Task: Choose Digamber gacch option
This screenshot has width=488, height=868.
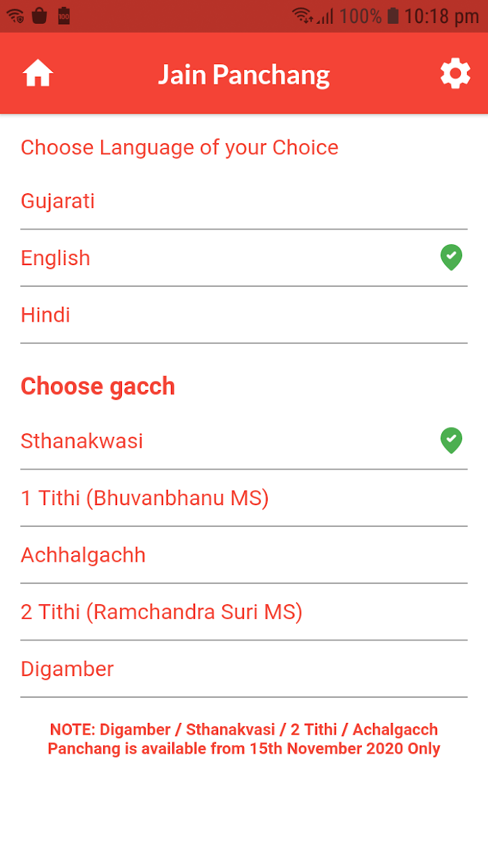Action: pos(244,668)
